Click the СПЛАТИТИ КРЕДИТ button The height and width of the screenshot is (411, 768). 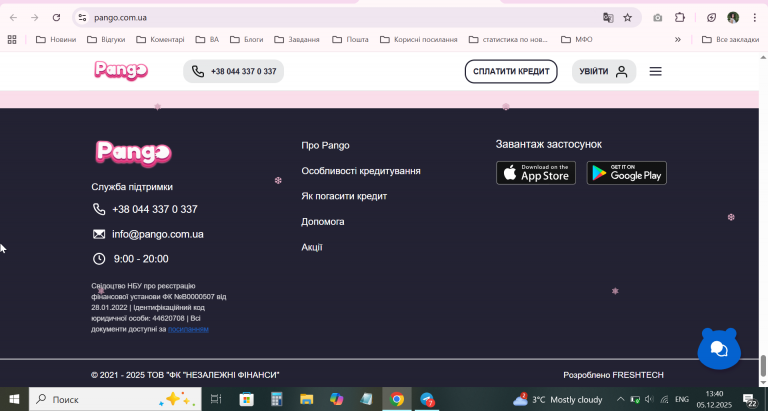click(x=511, y=72)
